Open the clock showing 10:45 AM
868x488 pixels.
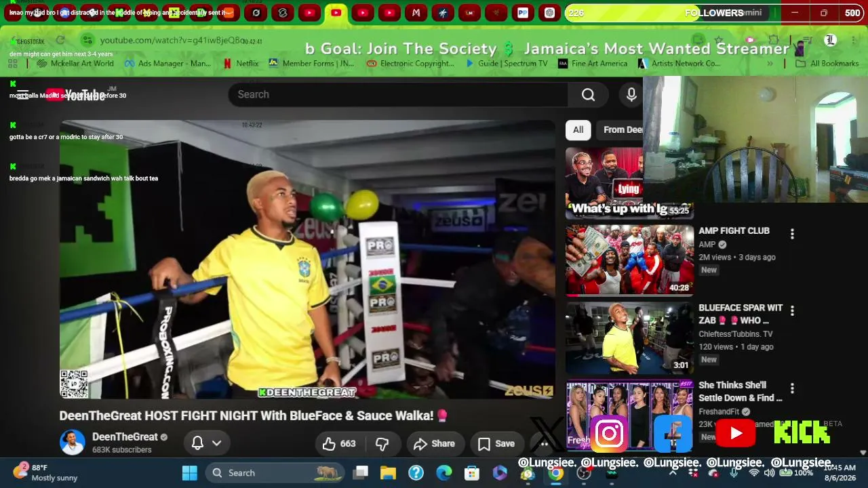point(840,472)
